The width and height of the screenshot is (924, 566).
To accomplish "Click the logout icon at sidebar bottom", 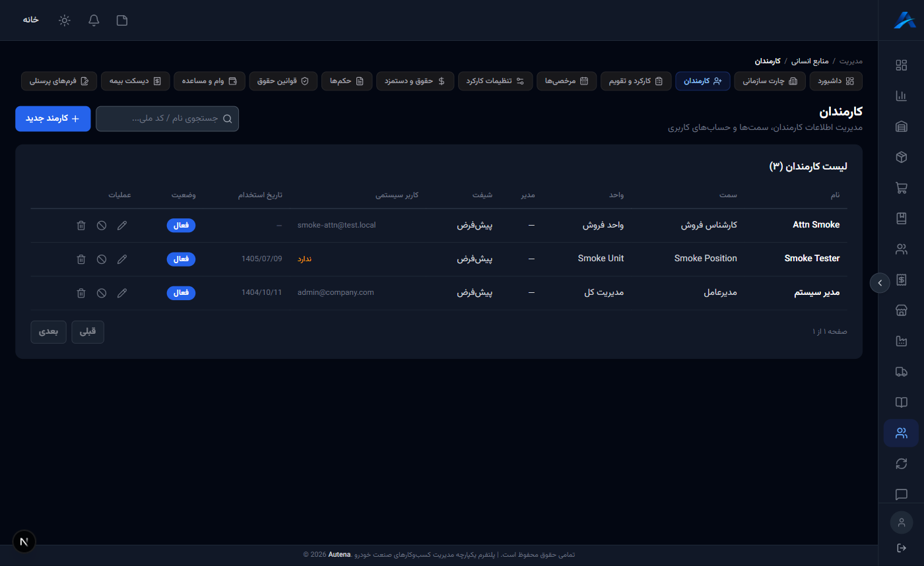I will [901, 548].
